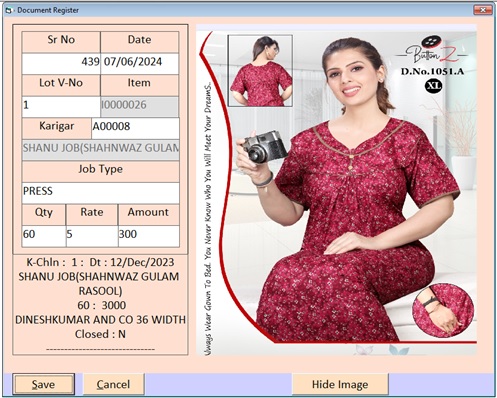497x398 pixels.
Task: Select the Amount field showing 300
Action: click(x=149, y=236)
